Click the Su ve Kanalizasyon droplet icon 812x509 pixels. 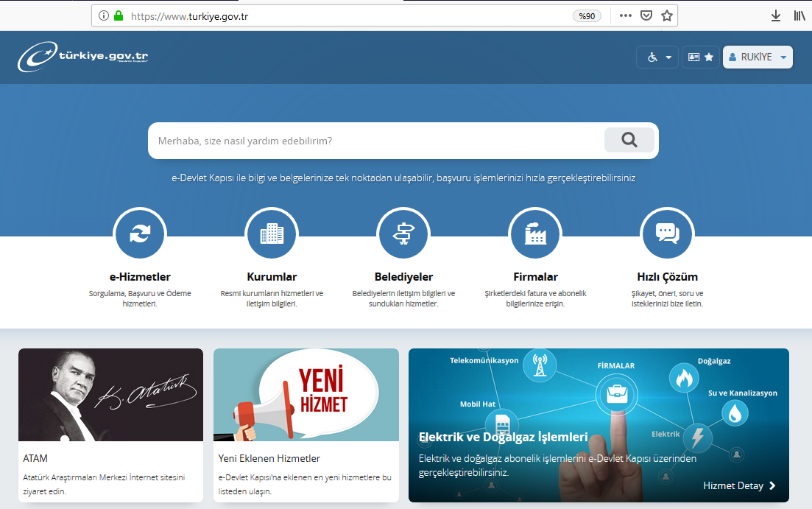[734, 413]
